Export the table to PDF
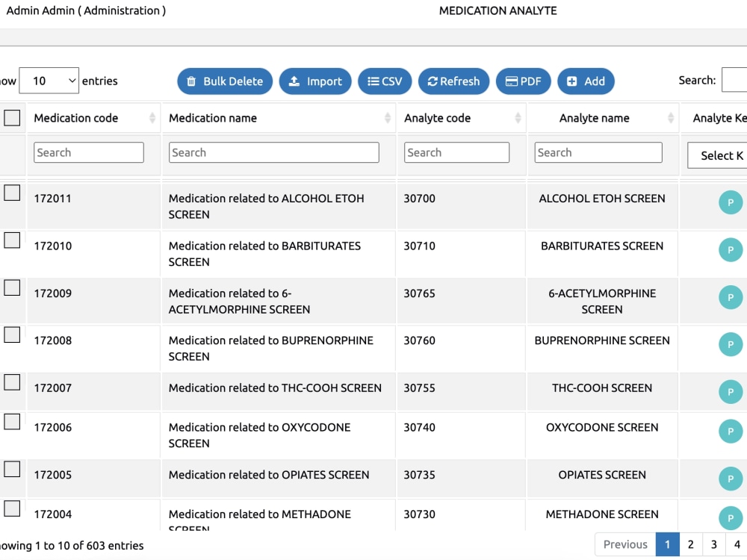 coord(524,81)
